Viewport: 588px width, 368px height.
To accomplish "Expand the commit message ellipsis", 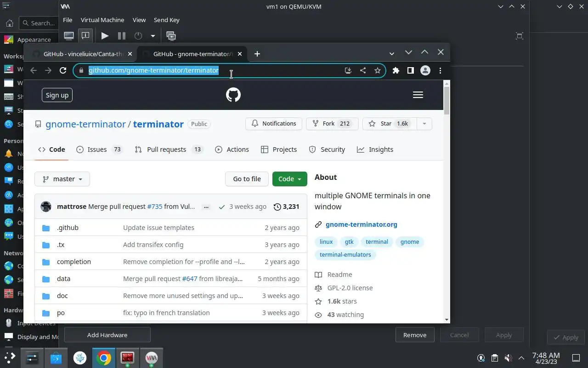I will [206, 207].
